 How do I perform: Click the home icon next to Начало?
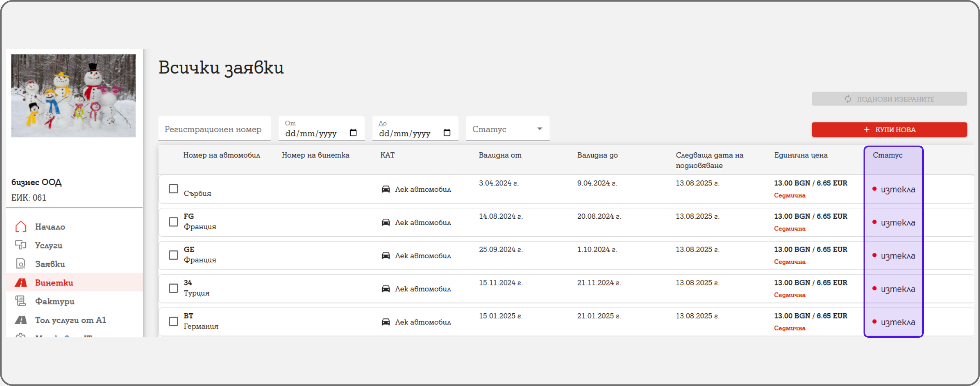pyautogui.click(x=21, y=227)
